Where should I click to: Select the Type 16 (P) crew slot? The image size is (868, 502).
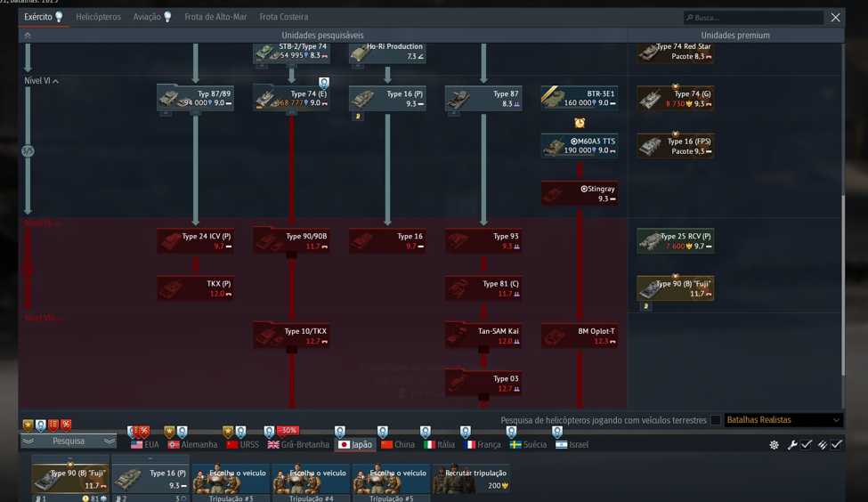point(150,478)
